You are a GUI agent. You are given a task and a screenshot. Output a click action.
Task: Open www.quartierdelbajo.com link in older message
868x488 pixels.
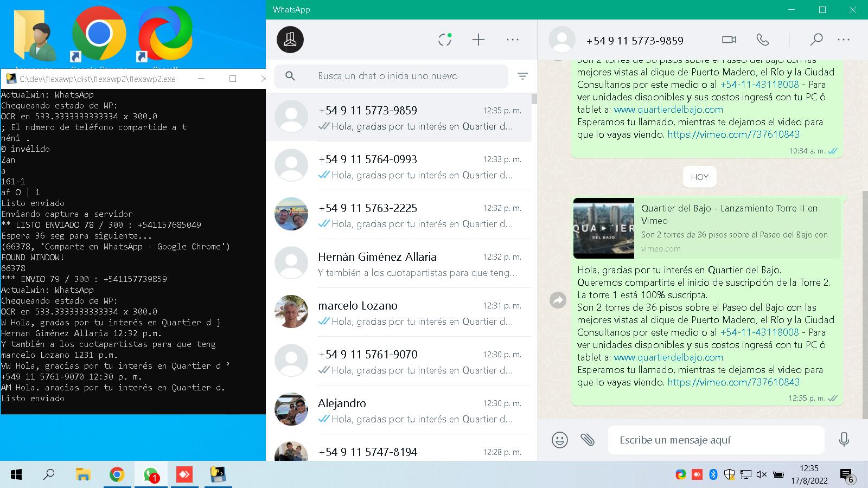668,110
